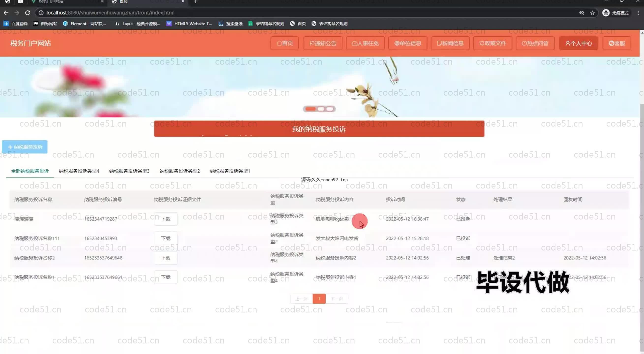Screen dimensions: 644x354
Task: Open the 百度翻译 bookmark
Action: [x=15, y=24]
